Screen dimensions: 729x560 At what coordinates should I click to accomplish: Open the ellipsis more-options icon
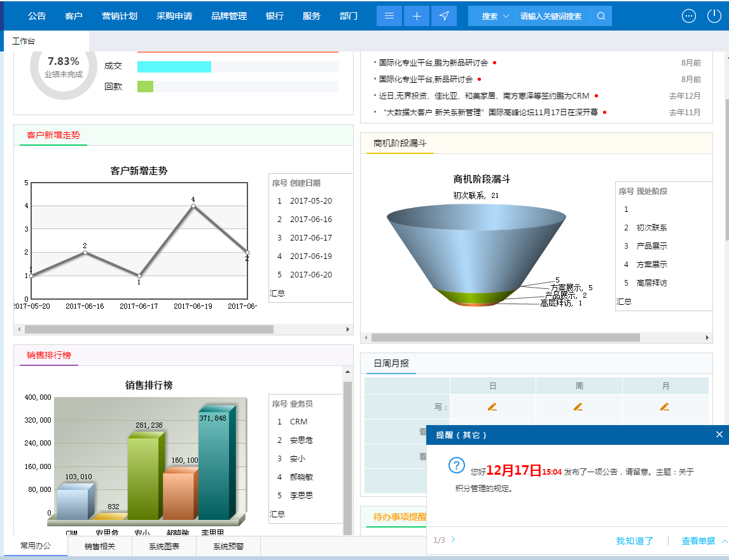[x=688, y=15]
